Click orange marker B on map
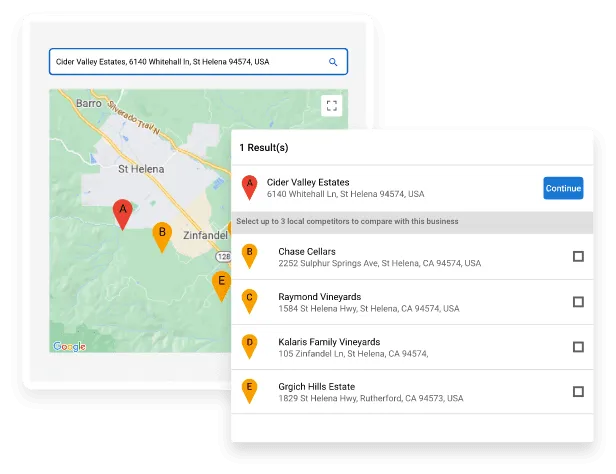Image resolution: width=616 pixels, height=474 pixels. pos(161,235)
